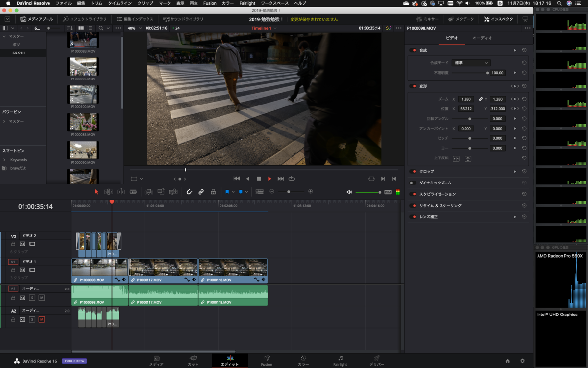
Task: Open the 合成モード dropdown showing 標準
Action: (x=471, y=63)
